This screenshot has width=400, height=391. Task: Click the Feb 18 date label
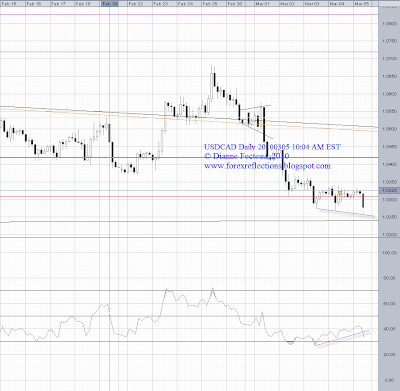83,3
